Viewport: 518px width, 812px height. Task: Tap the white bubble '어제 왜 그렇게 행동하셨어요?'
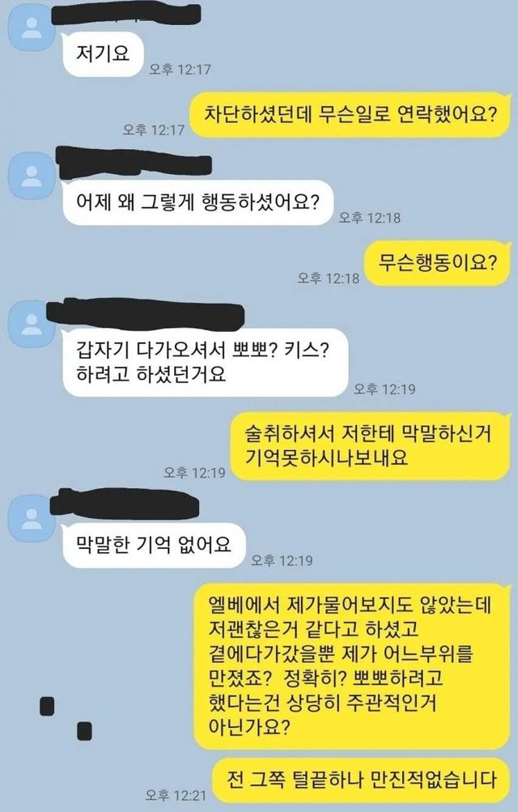[197, 202]
